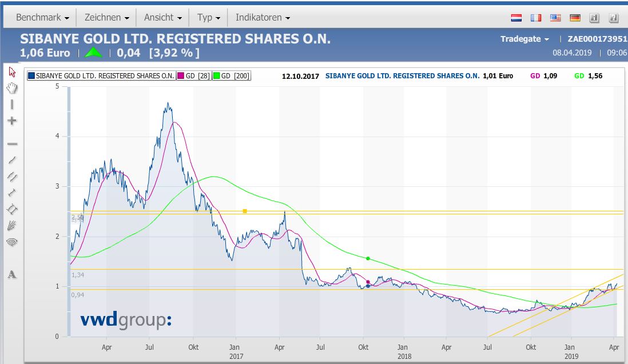Click magenta GD 28 data point marker
This screenshot has height=364, width=628.
368,282
